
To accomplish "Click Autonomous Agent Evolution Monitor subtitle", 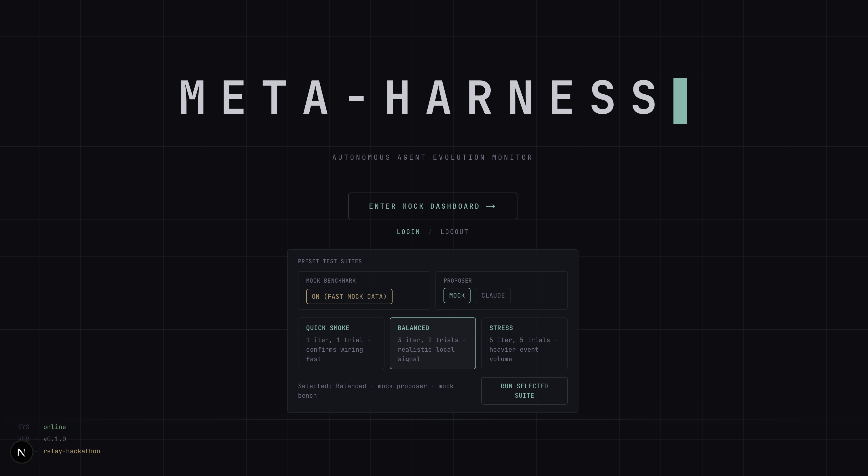I will click(432, 157).
